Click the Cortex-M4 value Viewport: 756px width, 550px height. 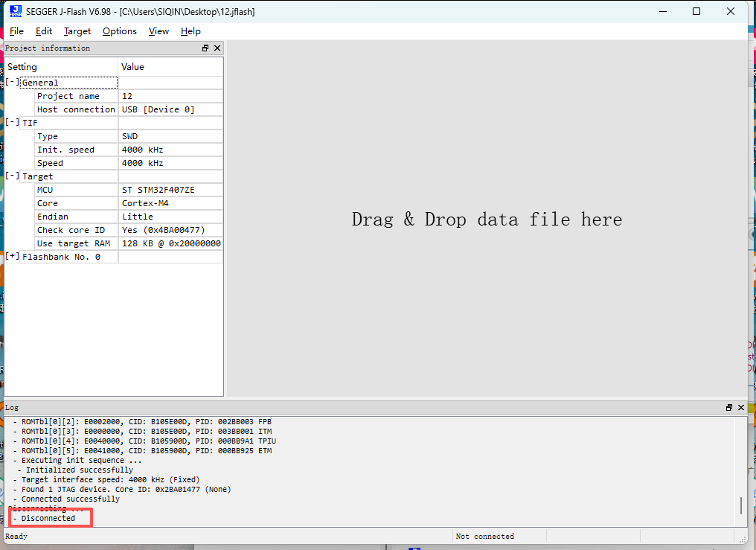point(145,203)
